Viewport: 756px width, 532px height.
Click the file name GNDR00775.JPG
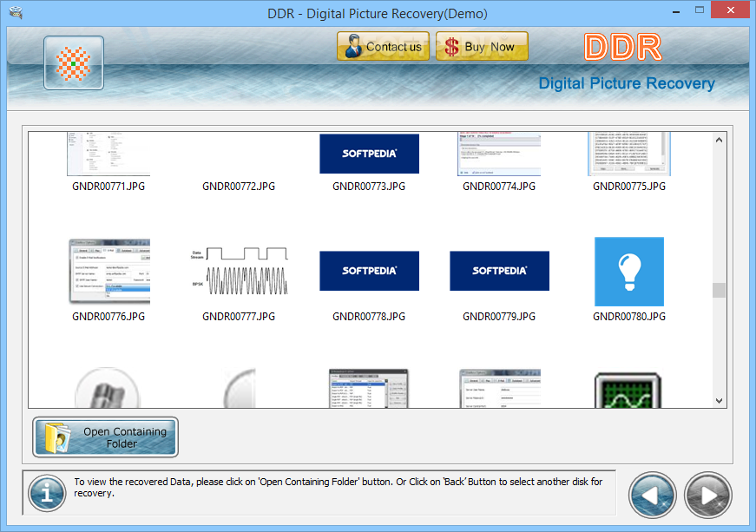pyautogui.click(x=629, y=187)
